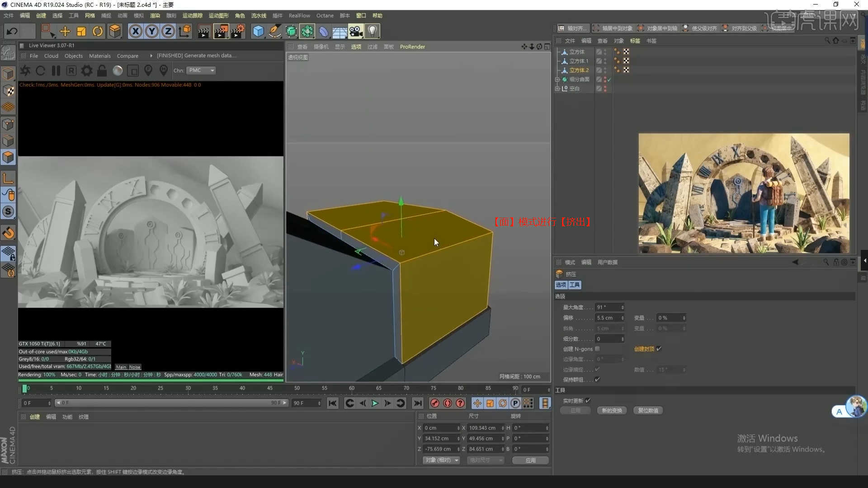
Task: Click the 新的变换 button
Action: click(612, 410)
